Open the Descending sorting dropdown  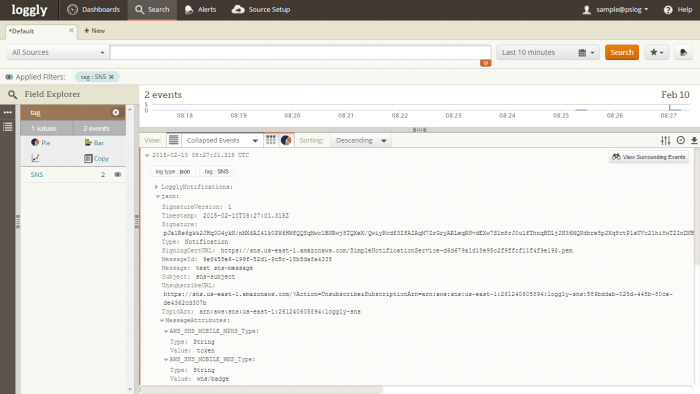(x=361, y=140)
